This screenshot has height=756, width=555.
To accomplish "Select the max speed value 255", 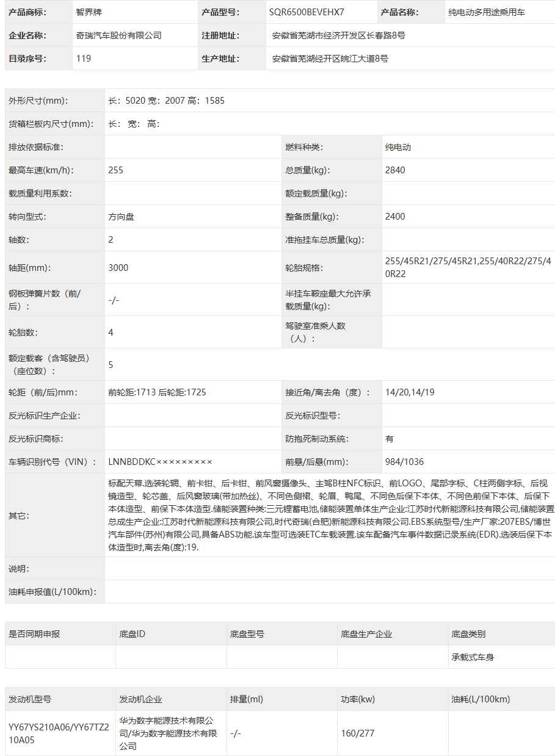I will 115,170.
